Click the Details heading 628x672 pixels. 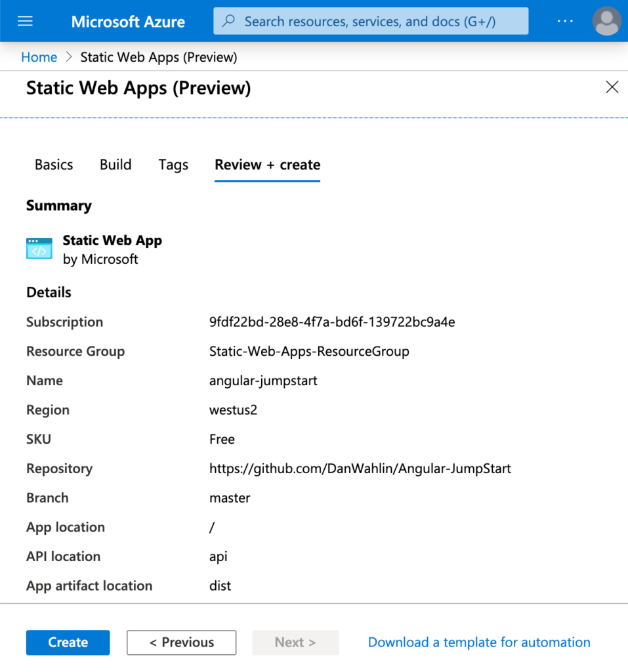click(x=49, y=292)
